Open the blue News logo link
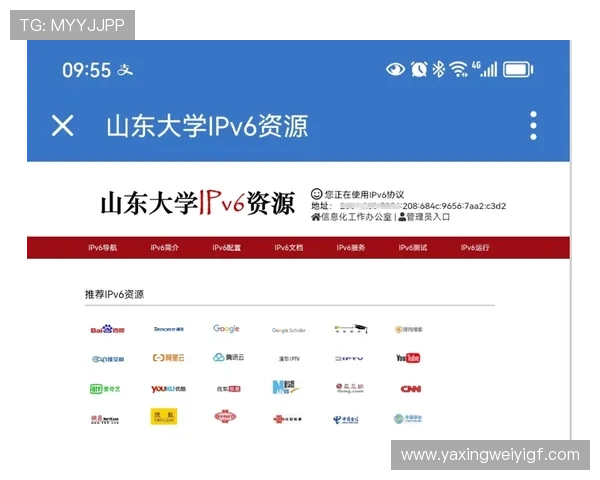Image resolution: width=600 pixels, height=480 pixels. [286, 387]
